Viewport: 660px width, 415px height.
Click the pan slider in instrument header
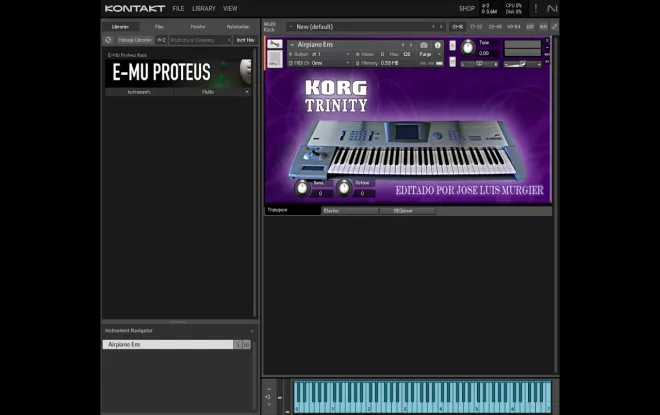(x=479, y=64)
